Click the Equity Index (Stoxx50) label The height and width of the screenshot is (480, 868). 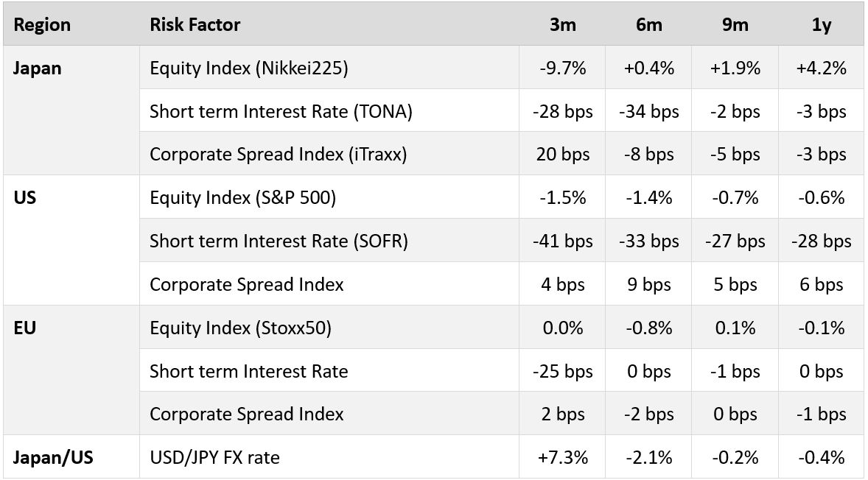point(240,328)
